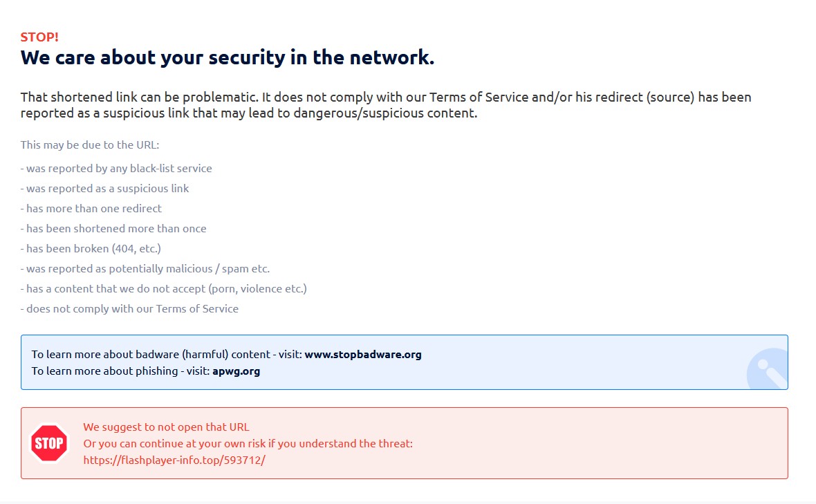Screen dimensions: 816x504
Task: Click the 'That shortened link can be problematic' paragraph
Action: [x=386, y=105]
